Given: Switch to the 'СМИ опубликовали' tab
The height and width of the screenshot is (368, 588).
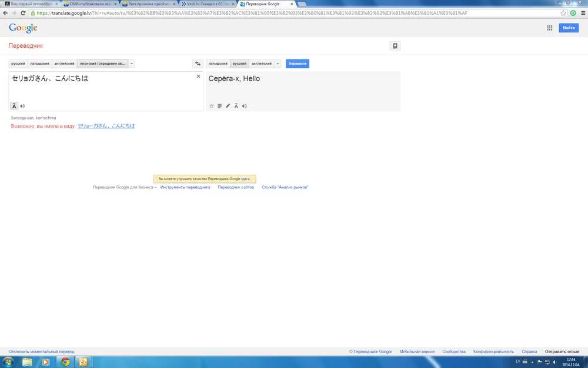Looking at the screenshot, I should click(x=90, y=4).
